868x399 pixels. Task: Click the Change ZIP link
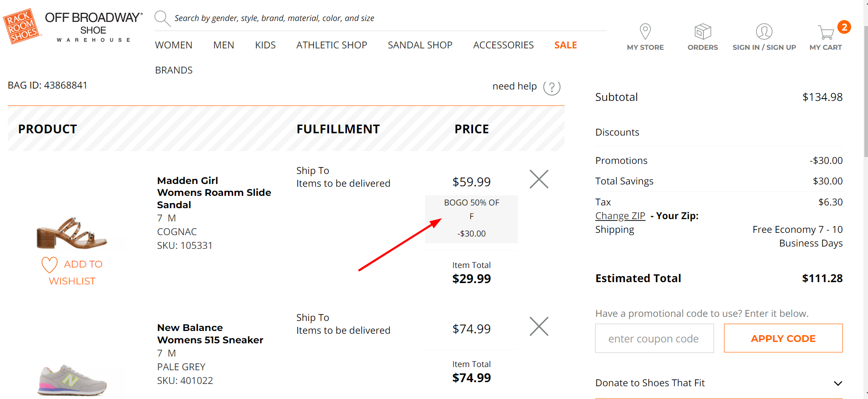tap(620, 216)
